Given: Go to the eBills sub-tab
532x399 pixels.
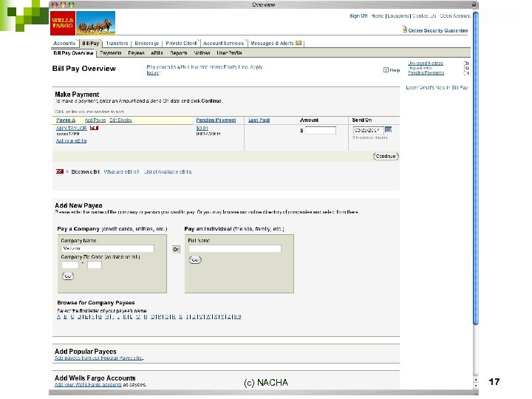Looking at the screenshot, I should pyautogui.click(x=157, y=53).
